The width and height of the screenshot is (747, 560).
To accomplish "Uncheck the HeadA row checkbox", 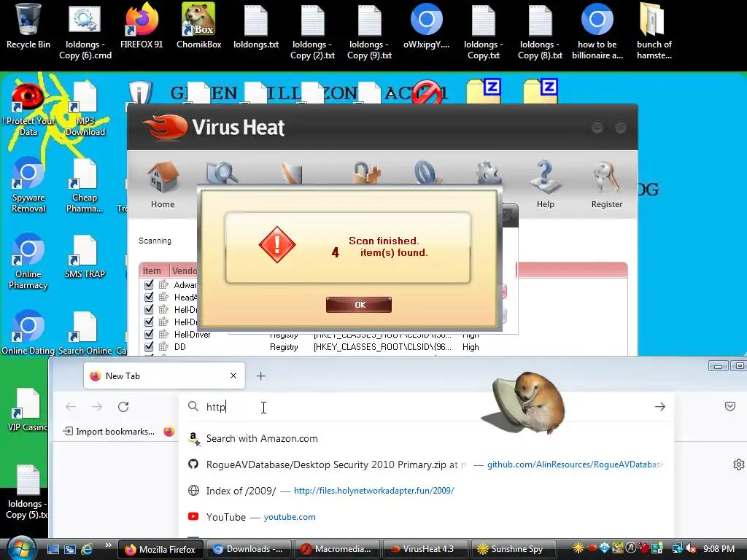I will (149, 297).
